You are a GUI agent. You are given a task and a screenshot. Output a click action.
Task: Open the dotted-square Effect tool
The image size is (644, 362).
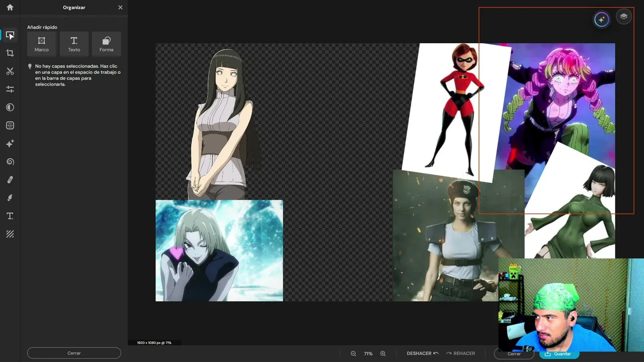(10, 125)
